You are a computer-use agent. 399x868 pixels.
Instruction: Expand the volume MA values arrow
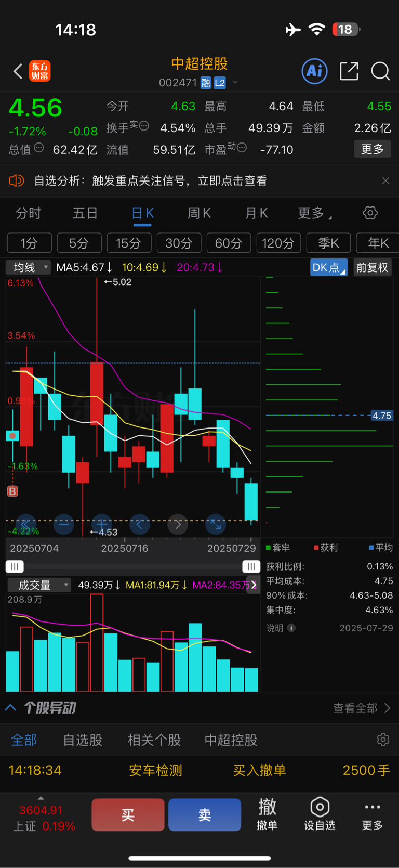click(x=254, y=585)
